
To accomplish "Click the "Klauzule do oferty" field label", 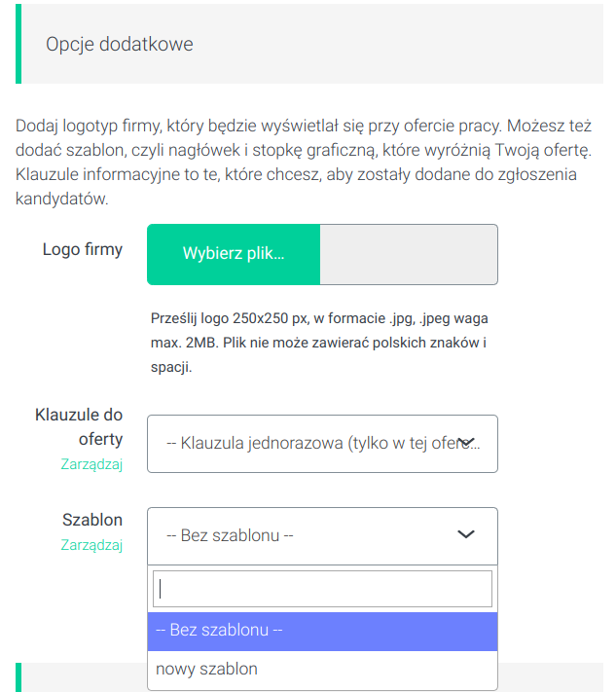I will coord(79,428).
